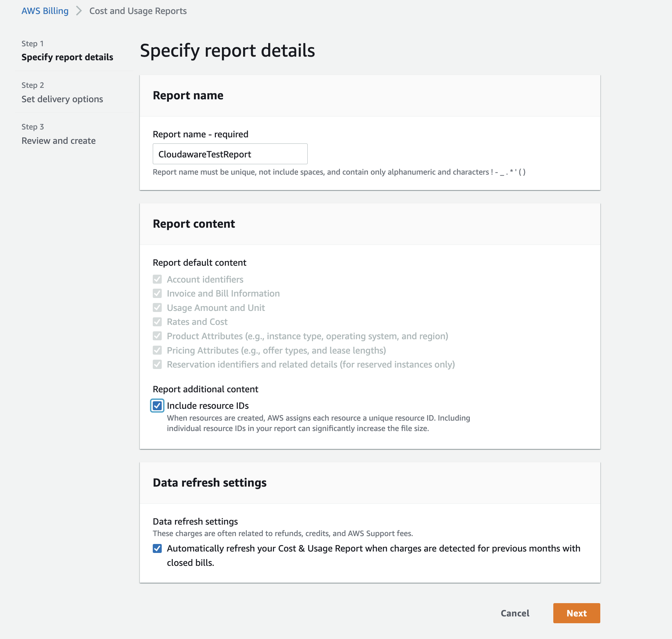Viewport: 672px width, 639px height.
Task: Click the Include resource IDs label
Action: pos(208,406)
